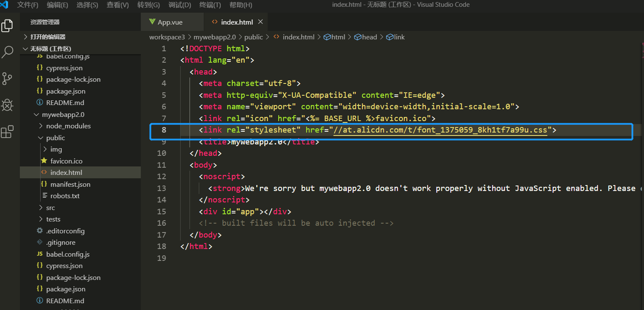
Task: Click the closing </html> tag on line 18
Action: 196,246
